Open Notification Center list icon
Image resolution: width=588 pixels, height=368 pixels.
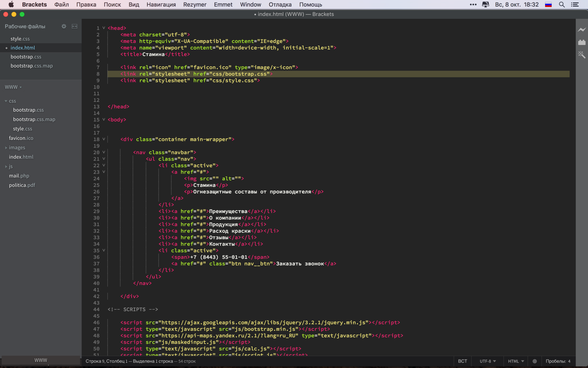point(575,5)
